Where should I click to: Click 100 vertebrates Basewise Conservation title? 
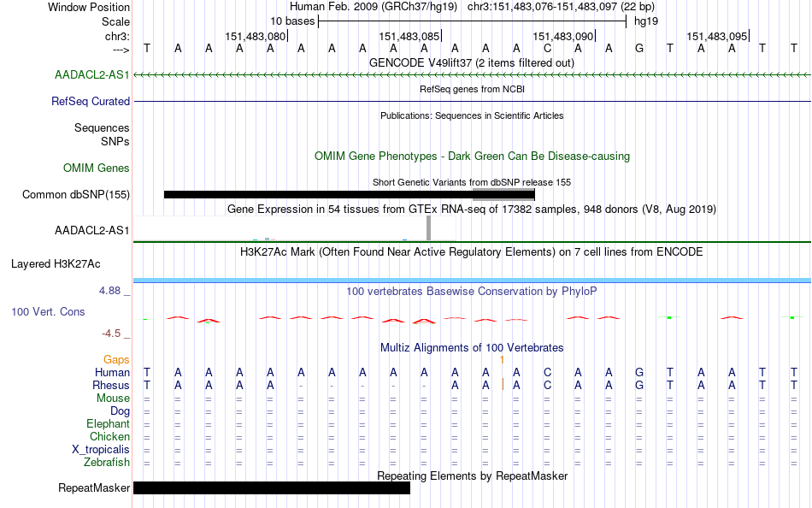point(472,292)
